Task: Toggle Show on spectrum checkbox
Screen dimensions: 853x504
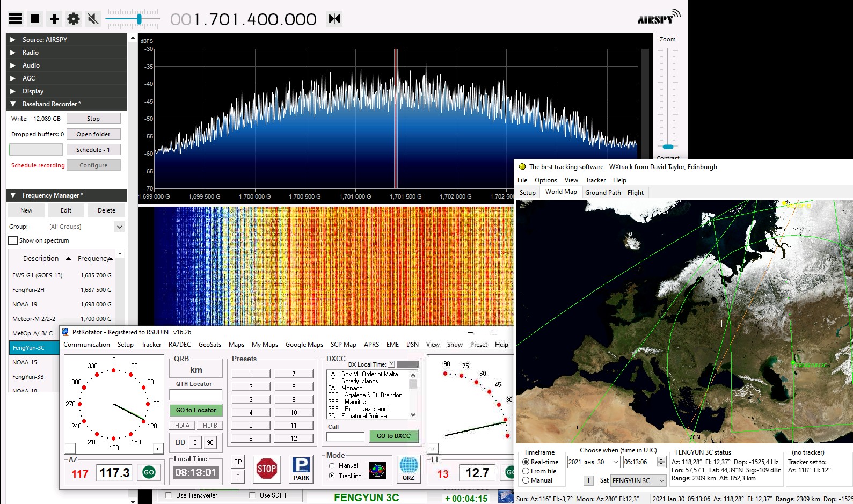Action: pyautogui.click(x=13, y=240)
